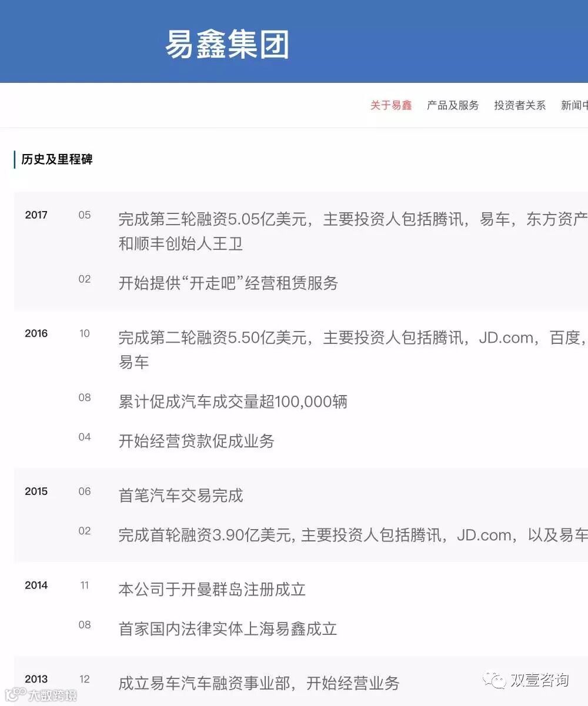588x706 pixels.
Task: Open the 产品及服务 nav tab
Action: (453, 106)
